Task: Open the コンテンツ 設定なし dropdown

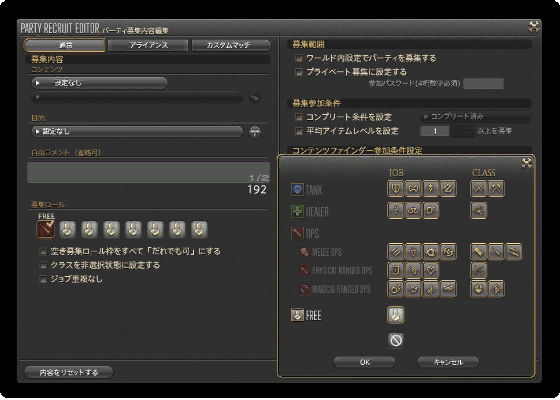Action: pyautogui.click(x=100, y=83)
